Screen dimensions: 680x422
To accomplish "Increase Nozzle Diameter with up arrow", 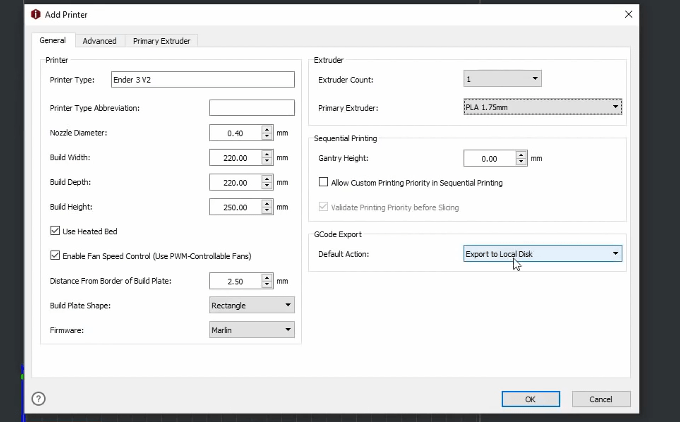I will 267,129.
